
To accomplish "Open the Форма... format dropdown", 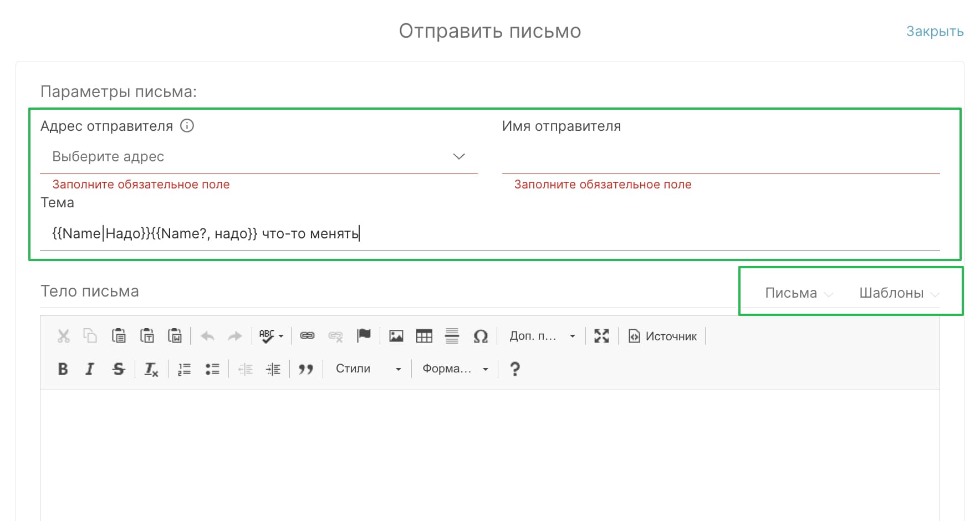I will pyautogui.click(x=456, y=369).
